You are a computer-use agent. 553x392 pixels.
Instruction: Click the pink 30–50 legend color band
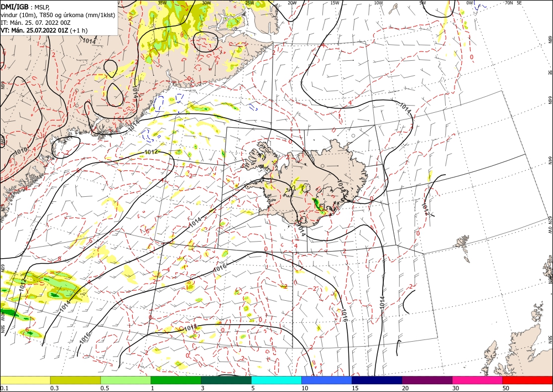[478, 380]
